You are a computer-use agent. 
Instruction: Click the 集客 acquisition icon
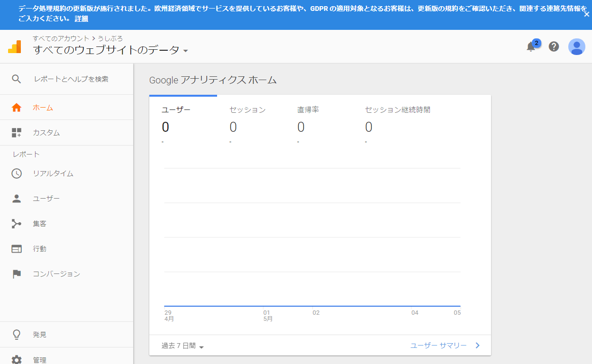[17, 224]
